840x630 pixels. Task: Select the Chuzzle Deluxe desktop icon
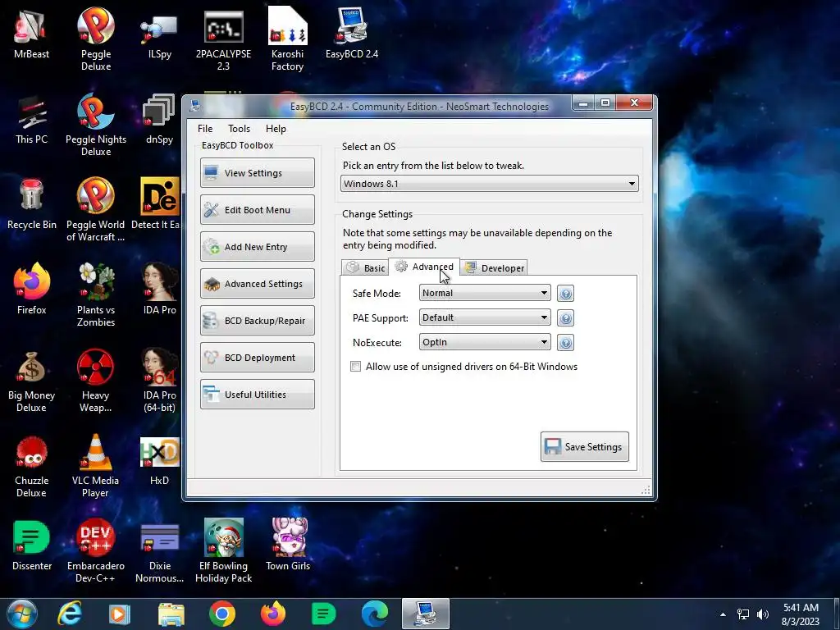31,465
